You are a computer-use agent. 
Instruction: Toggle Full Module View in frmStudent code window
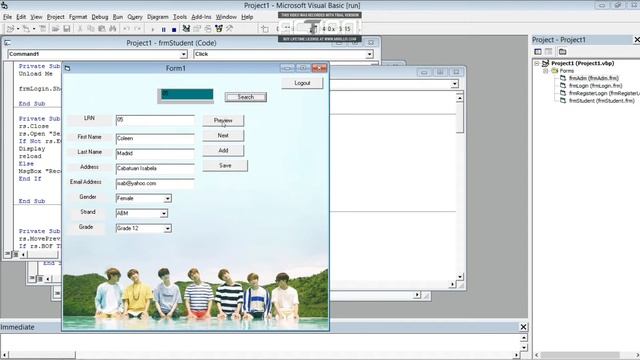(x=16, y=254)
